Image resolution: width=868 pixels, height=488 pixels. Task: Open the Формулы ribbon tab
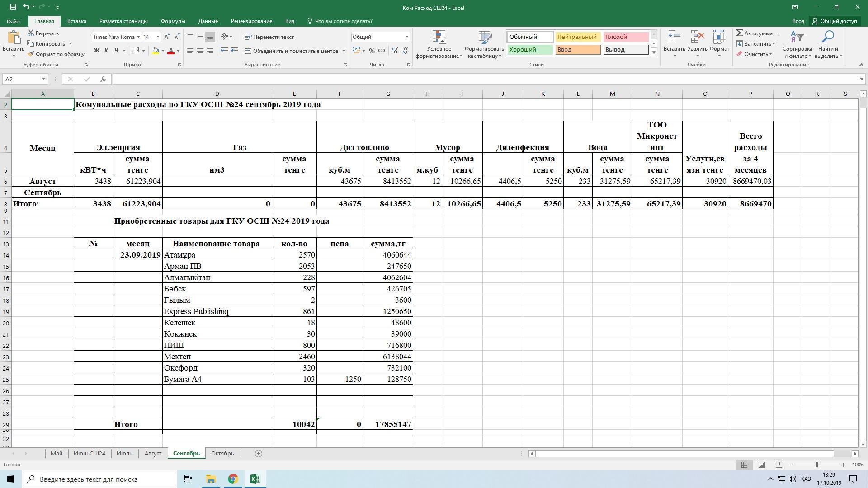click(x=173, y=21)
